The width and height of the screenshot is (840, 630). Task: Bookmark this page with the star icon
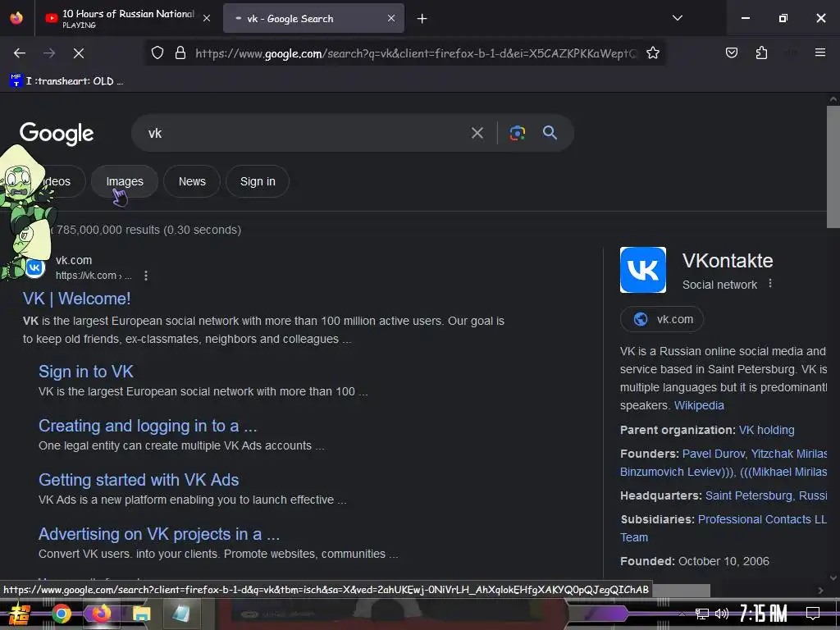coord(652,53)
